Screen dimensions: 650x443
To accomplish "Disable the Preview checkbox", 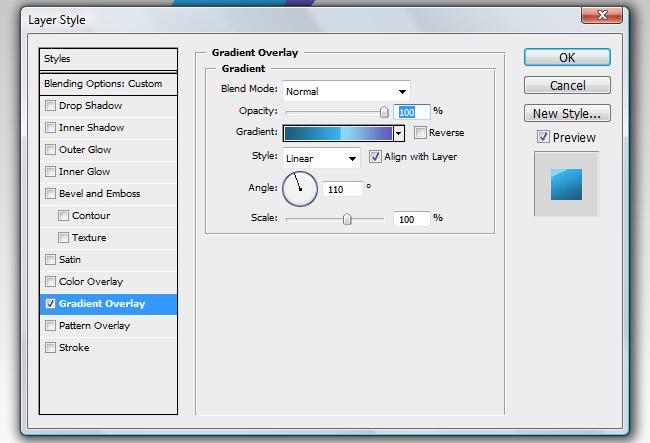I will [543, 137].
